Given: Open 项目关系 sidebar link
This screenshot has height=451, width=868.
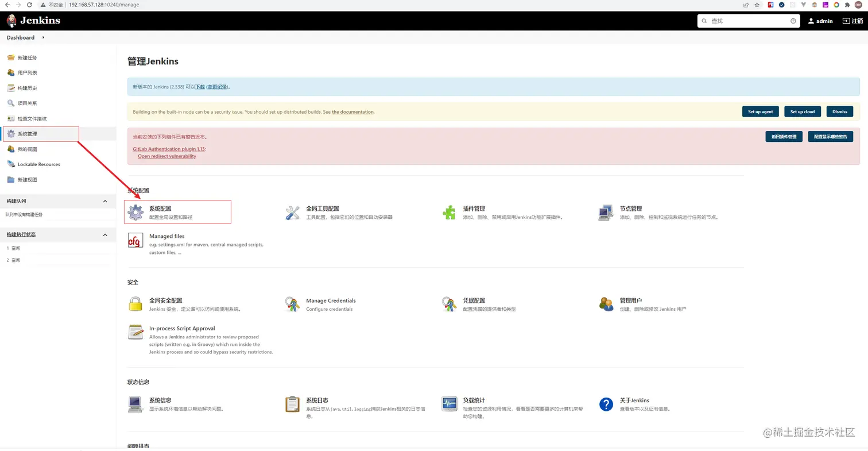Looking at the screenshot, I should (x=27, y=103).
